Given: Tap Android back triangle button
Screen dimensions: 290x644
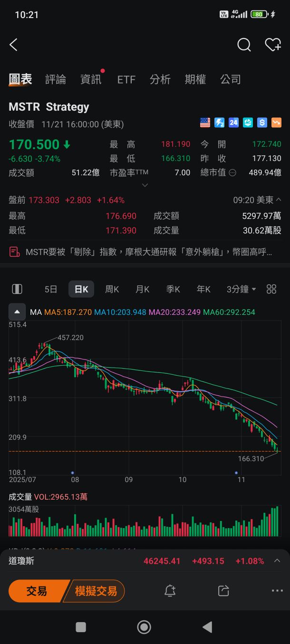Looking at the screenshot, I should (207, 627).
